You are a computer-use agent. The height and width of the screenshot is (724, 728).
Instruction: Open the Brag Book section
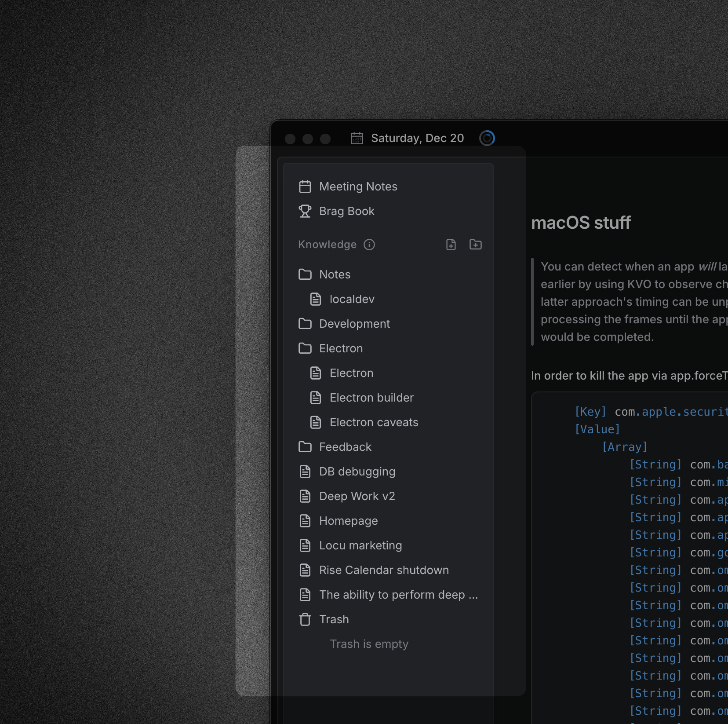pyautogui.click(x=346, y=211)
